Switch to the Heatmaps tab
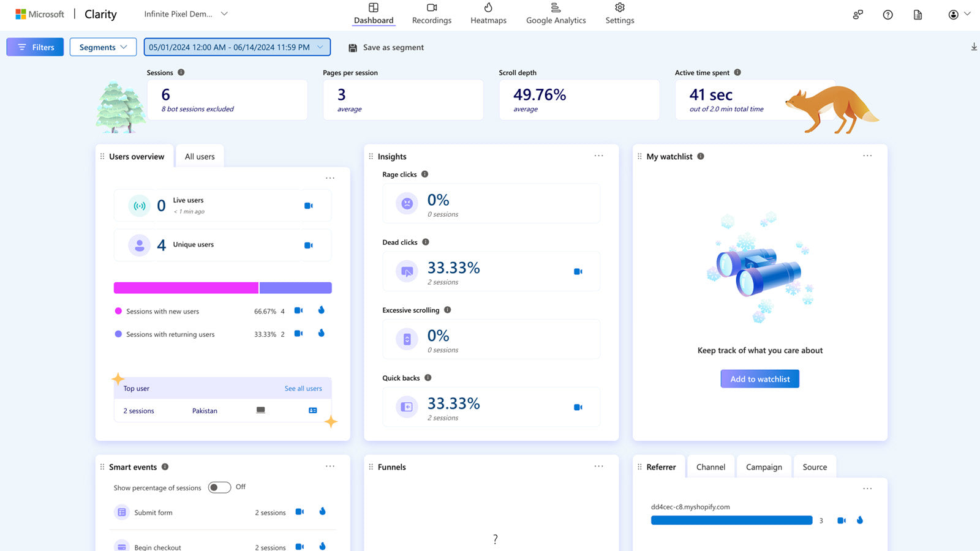 [488, 13]
